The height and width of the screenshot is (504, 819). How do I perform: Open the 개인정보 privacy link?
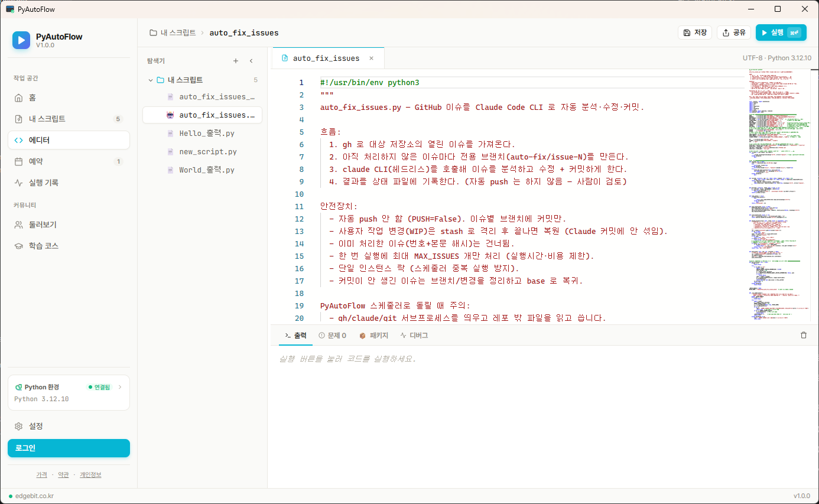[90, 475]
